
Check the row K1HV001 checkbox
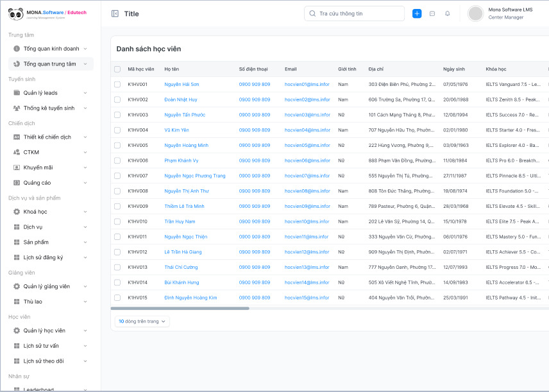[x=117, y=85]
